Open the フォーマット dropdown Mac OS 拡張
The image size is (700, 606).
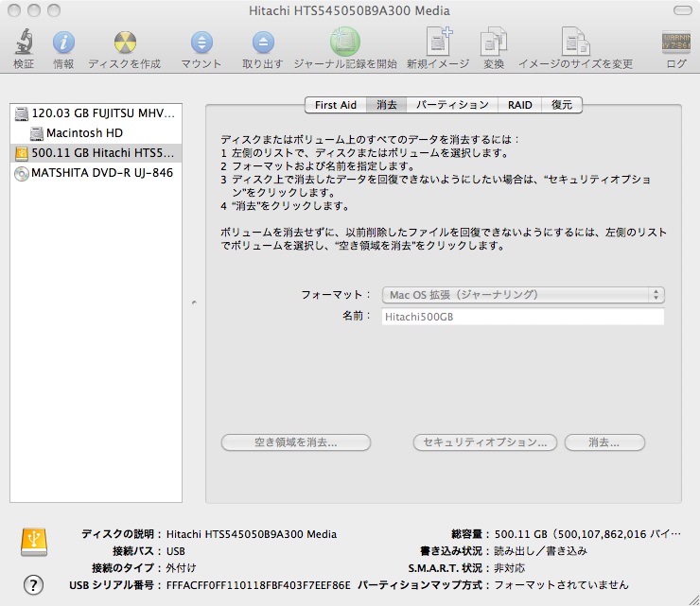523,295
